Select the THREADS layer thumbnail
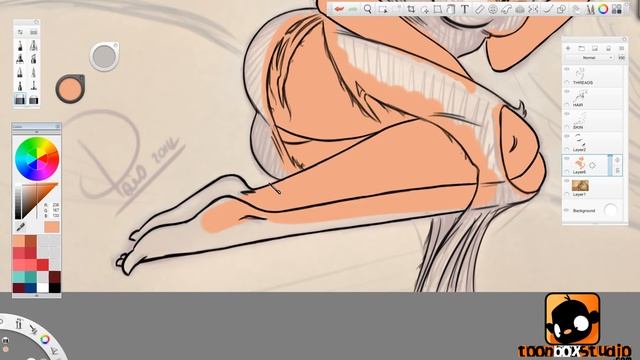The width and height of the screenshot is (640, 360). click(x=580, y=74)
